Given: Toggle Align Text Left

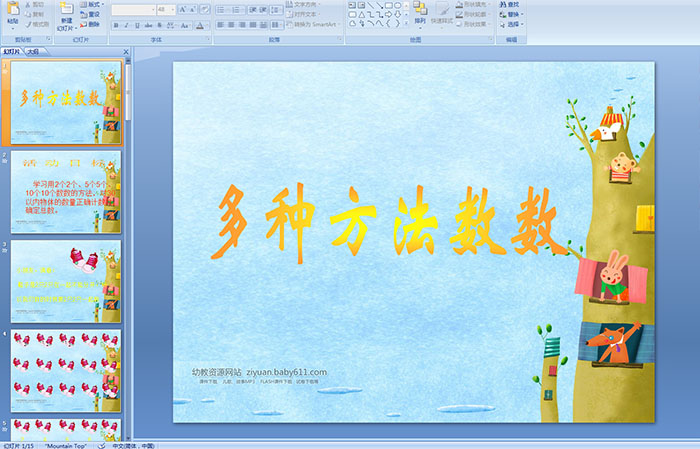Looking at the screenshot, I should pyautogui.click(x=221, y=25).
